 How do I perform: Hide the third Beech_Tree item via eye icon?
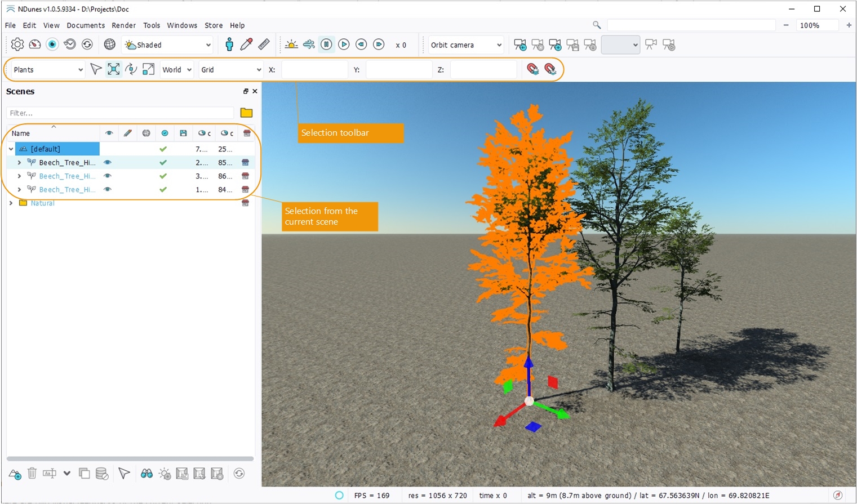click(x=108, y=190)
